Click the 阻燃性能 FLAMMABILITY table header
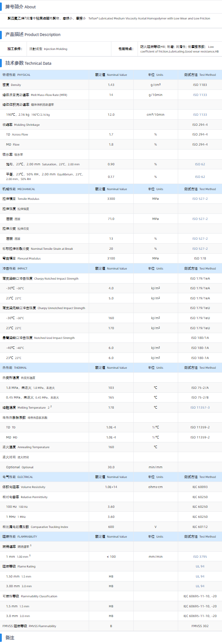 tap(20, 537)
